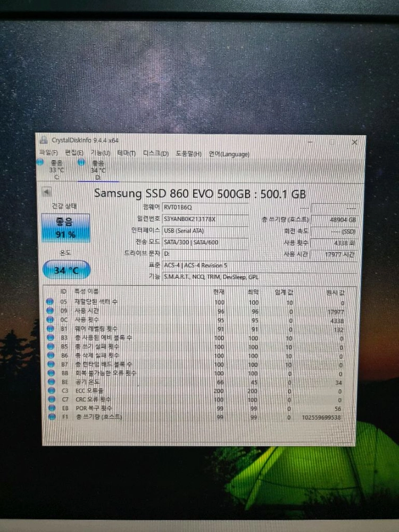Select the 총 사용된 예비 블록 수 row
The height and width of the screenshot is (532, 399).
point(196,338)
